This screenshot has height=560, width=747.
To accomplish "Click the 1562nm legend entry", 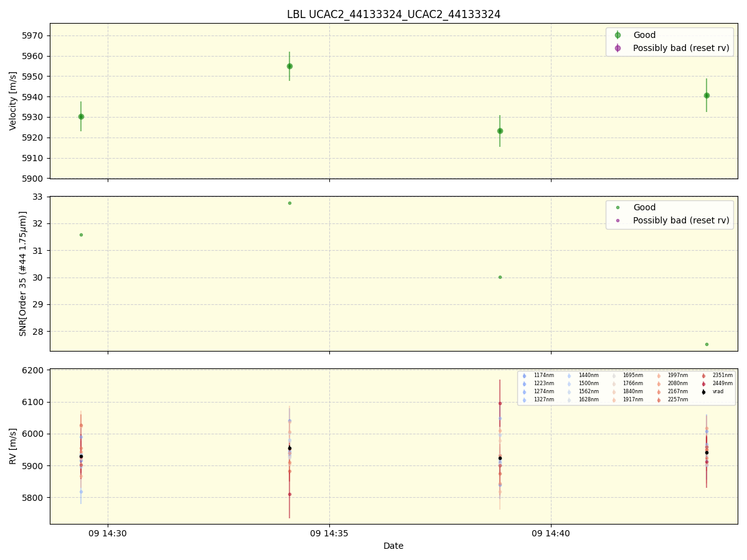I will (x=588, y=392).
